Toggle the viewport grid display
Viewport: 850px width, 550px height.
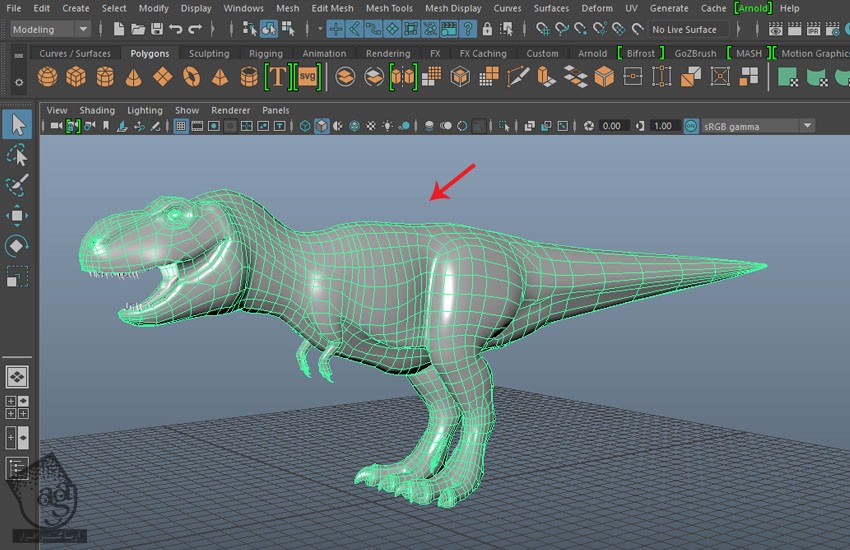pyautogui.click(x=180, y=126)
